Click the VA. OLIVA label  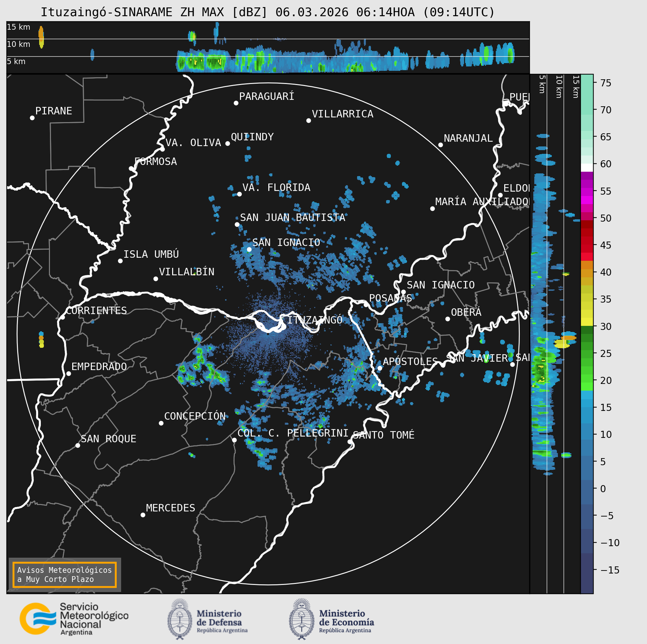(193, 142)
